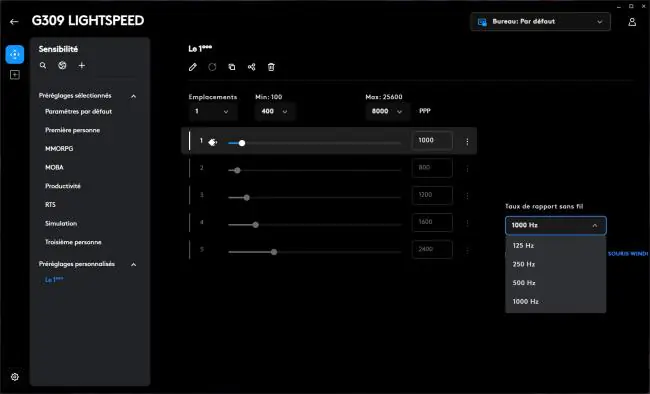The width and height of the screenshot is (650, 394).
Task: Open the user account icon
Action: [x=632, y=22]
